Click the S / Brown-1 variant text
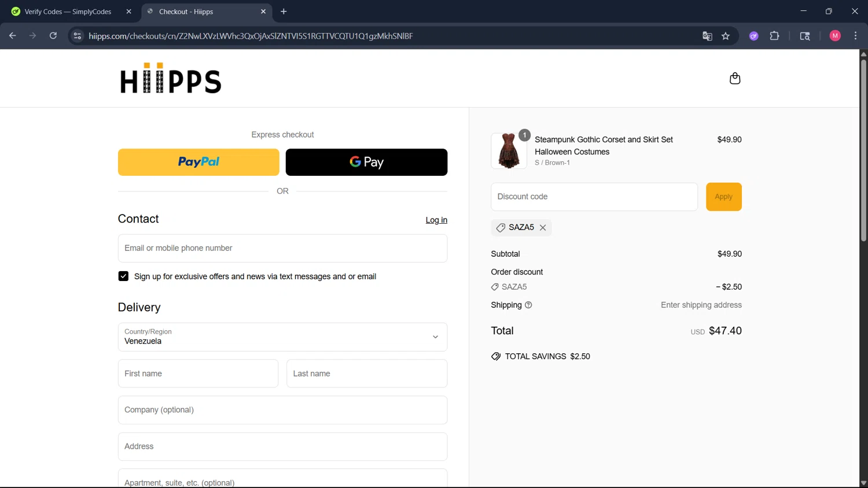This screenshot has width=868, height=488. click(552, 163)
